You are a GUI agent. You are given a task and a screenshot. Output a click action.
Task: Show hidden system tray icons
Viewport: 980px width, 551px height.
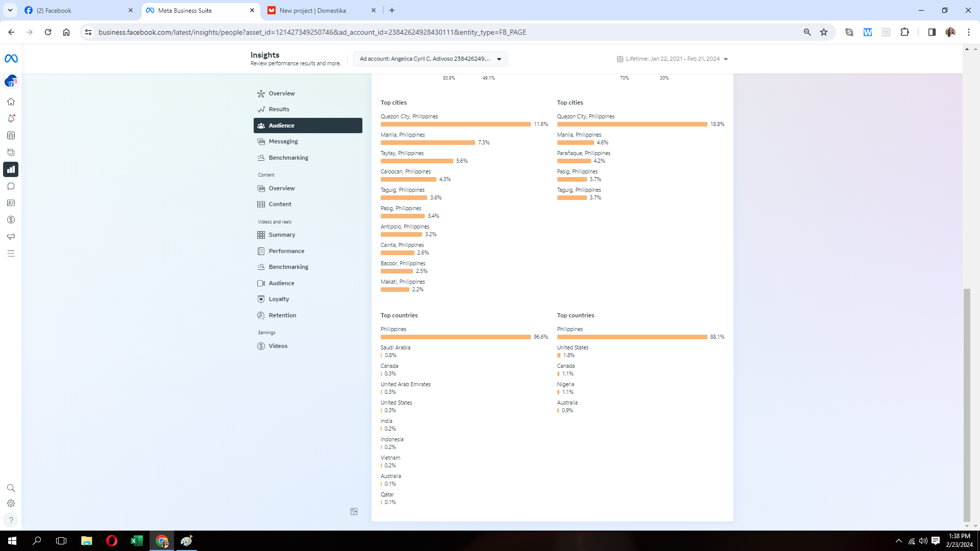[x=899, y=541]
